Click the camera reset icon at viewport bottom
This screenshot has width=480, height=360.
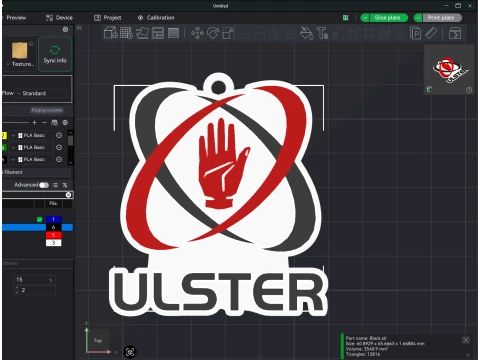tap(130, 352)
